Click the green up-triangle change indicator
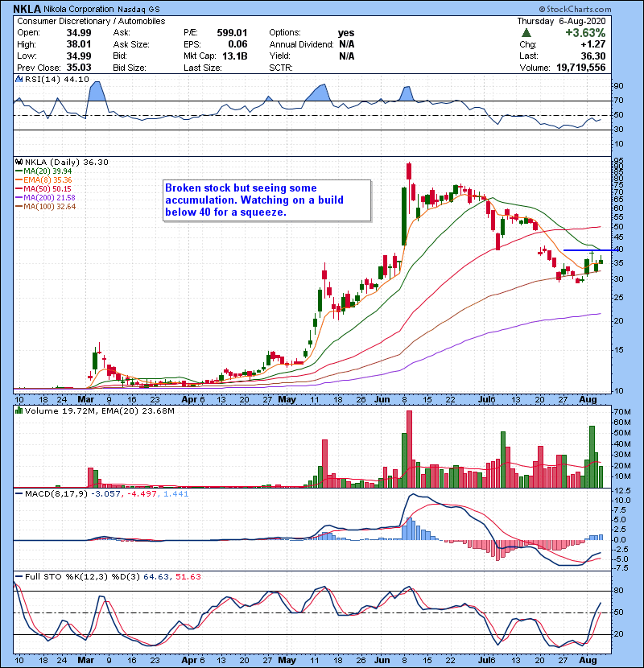Viewport: 644px width, 668px height. pyautogui.click(x=526, y=33)
